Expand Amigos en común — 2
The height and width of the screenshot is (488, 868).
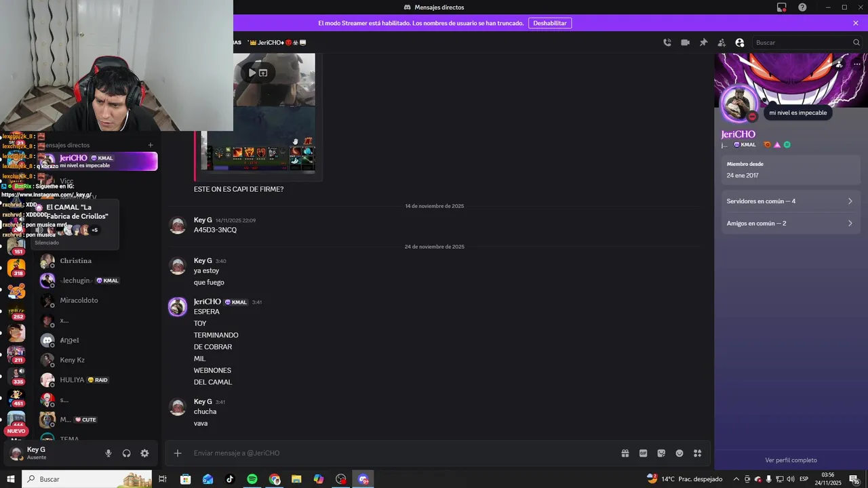pos(791,223)
